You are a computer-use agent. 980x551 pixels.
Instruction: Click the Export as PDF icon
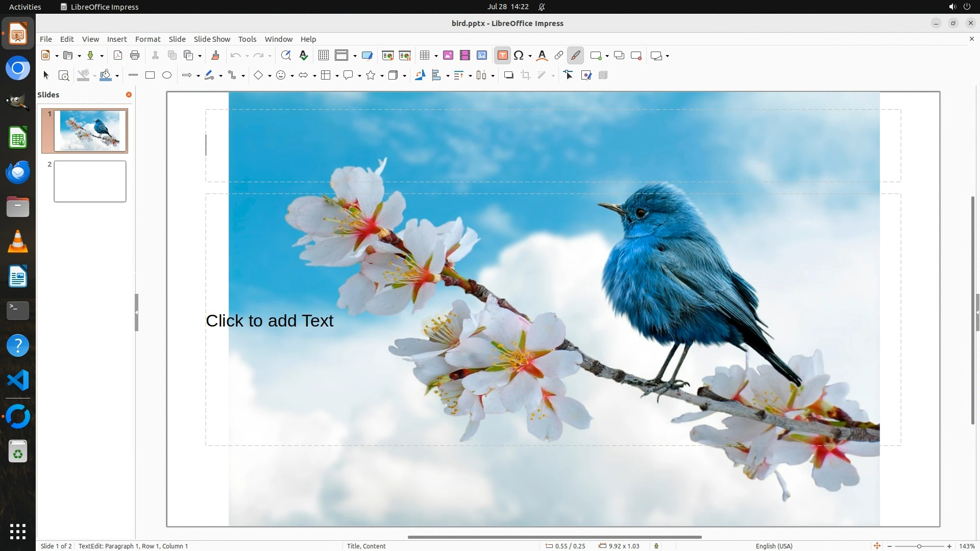click(118, 56)
